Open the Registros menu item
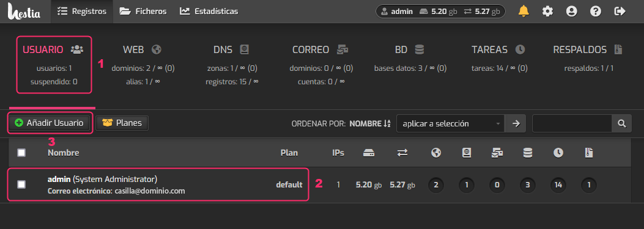The image size is (644, 229). pos(82,12)
